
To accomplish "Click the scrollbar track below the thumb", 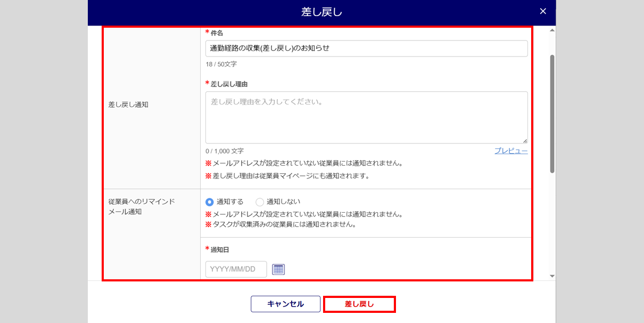I will pyautogui.click(x=552, y=224).
